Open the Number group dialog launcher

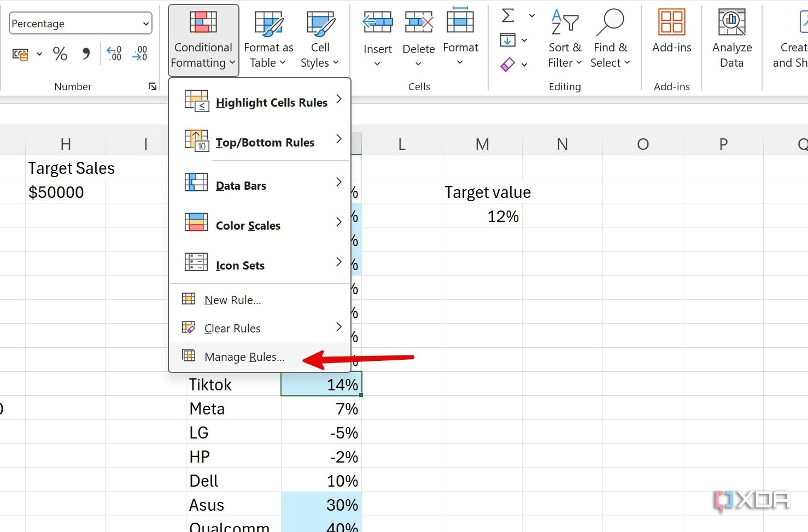click(x=152, y=86)
